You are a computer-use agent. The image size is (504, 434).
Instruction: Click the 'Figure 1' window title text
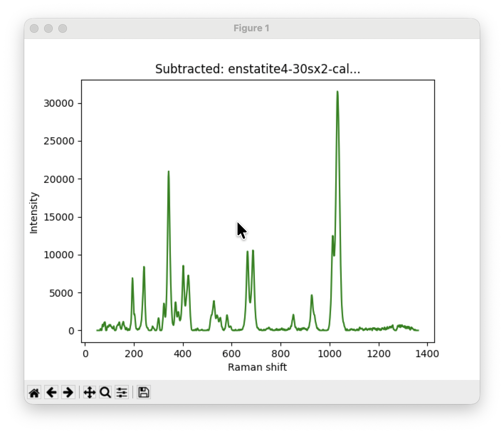[251, 28]
